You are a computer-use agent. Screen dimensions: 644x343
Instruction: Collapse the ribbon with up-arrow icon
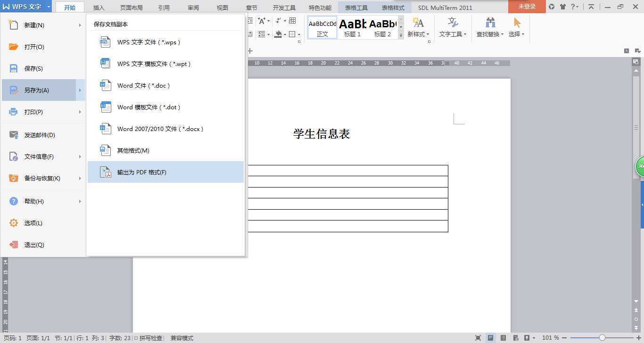tap(591, 7)
